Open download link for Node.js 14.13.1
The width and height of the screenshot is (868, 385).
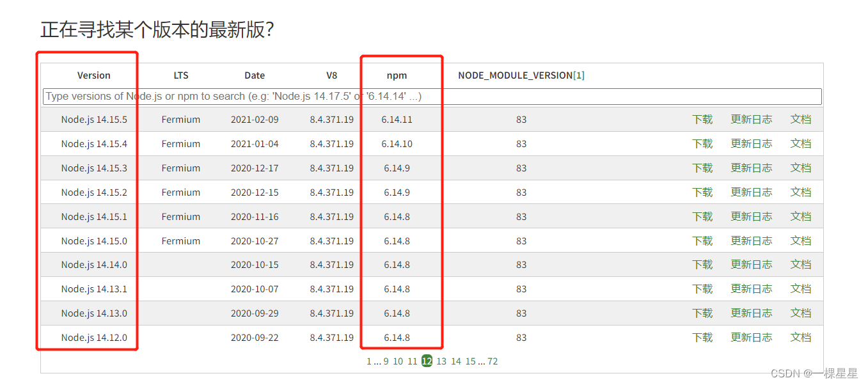click(x=702, y=289)
